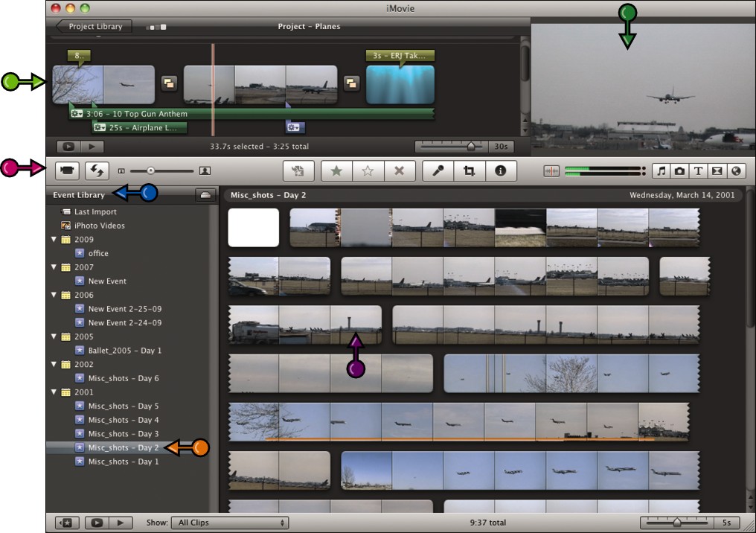Open the voiceover microphone tool
Viewport: 756px width, 533px height.
tap(438, 170)
